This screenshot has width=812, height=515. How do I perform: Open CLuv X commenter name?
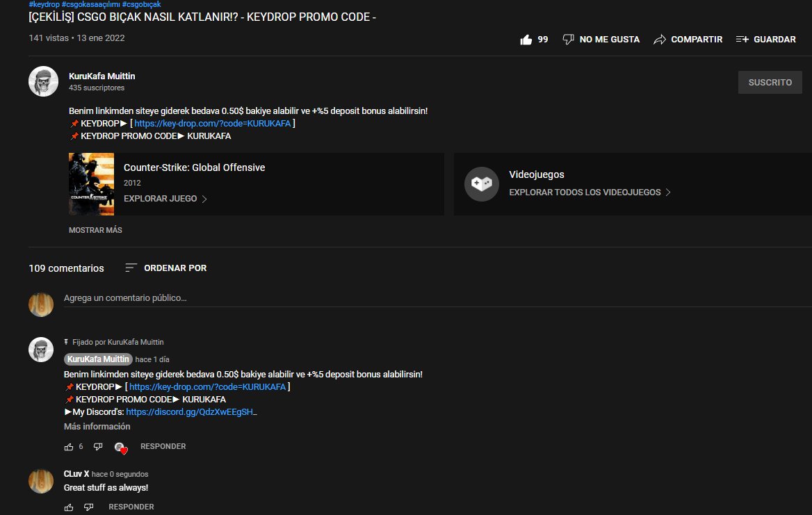click(76, 473)
